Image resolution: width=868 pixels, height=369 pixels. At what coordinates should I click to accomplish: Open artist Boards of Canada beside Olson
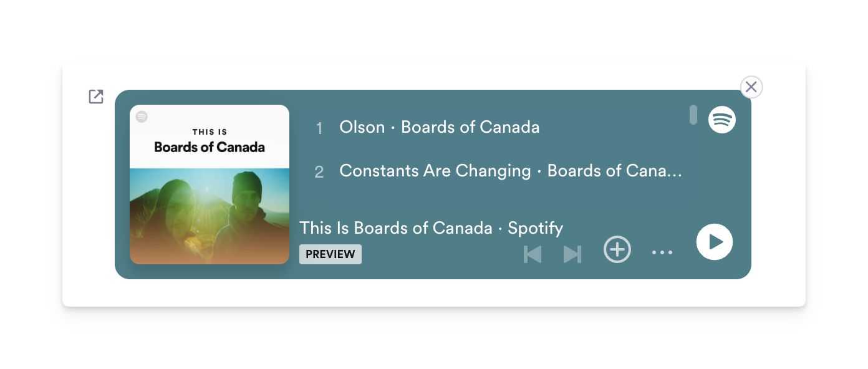pos(470,127)
